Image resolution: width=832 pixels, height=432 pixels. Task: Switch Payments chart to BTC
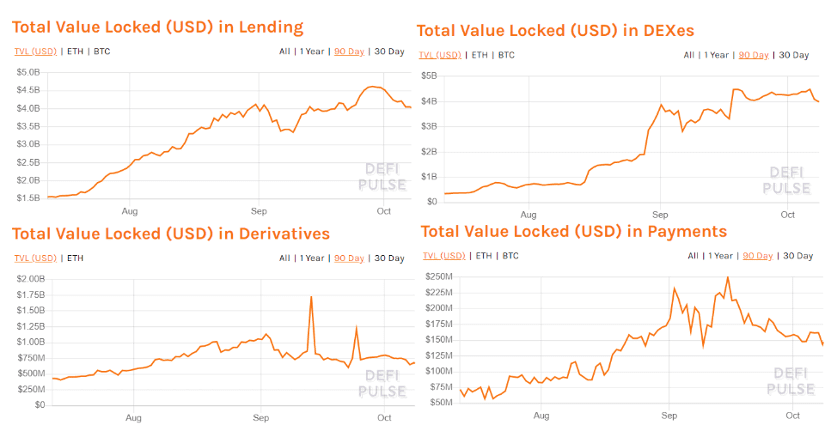pos(510,256)
